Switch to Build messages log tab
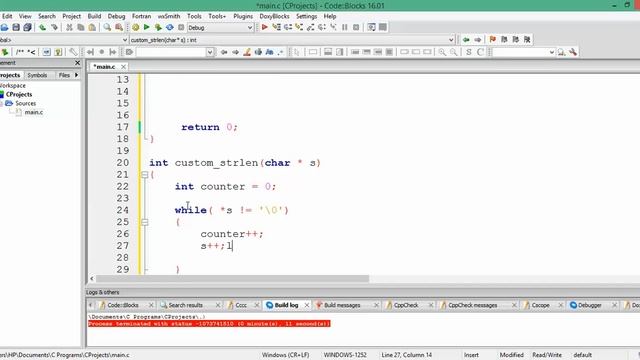 pos(342,305)
